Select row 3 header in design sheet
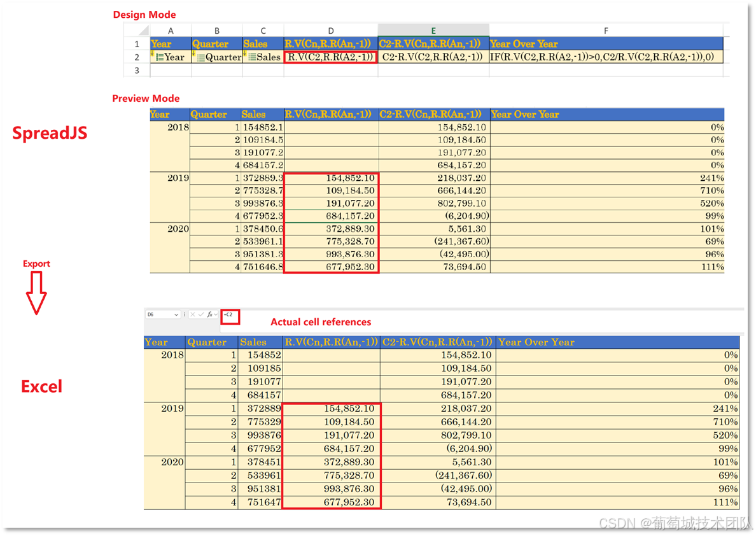The height and width of the screenshot is (536, 756). [x=137, y=71]
